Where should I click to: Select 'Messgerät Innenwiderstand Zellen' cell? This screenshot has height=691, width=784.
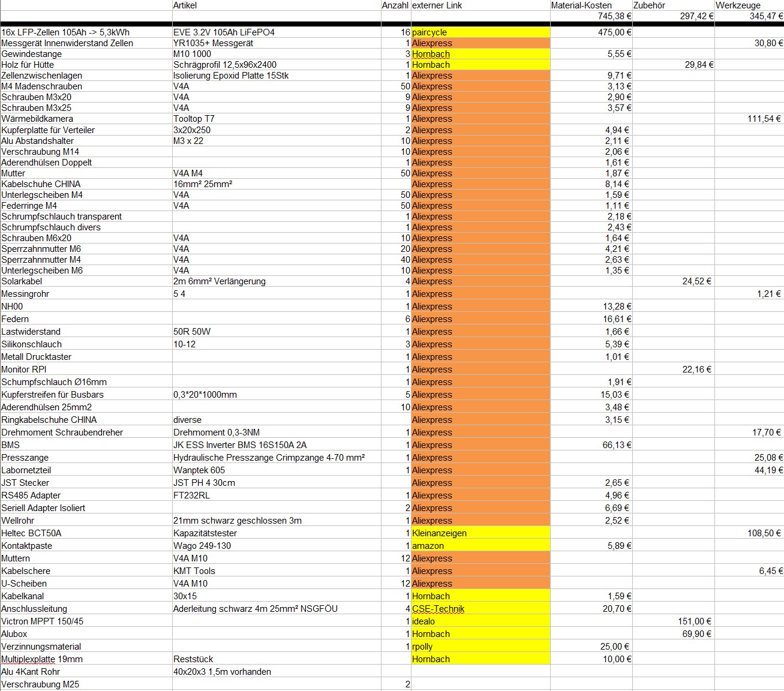click(x=86, y=43)
